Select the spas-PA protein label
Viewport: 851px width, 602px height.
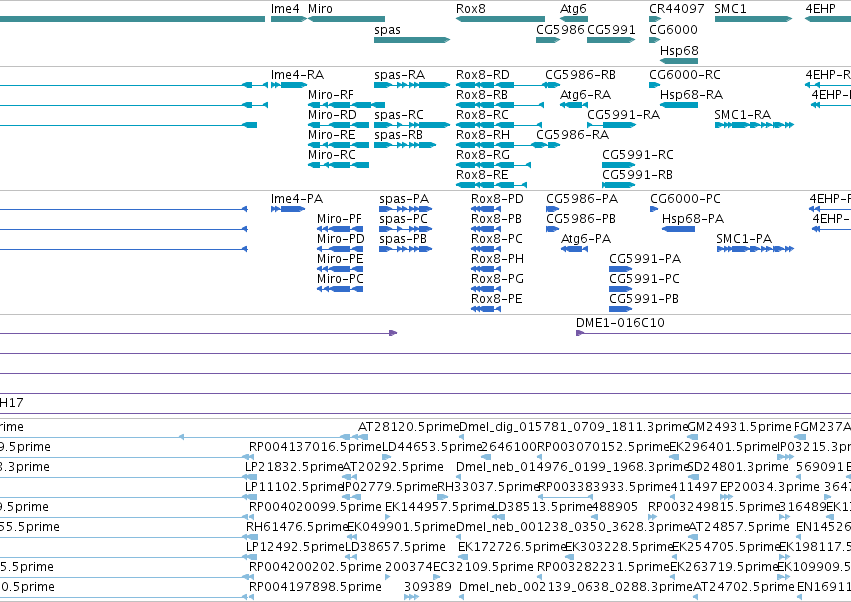pos(404,200)
